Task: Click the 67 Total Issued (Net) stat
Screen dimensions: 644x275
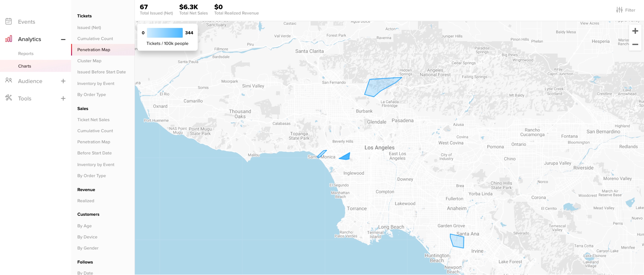Action: (x=156, y=9)
